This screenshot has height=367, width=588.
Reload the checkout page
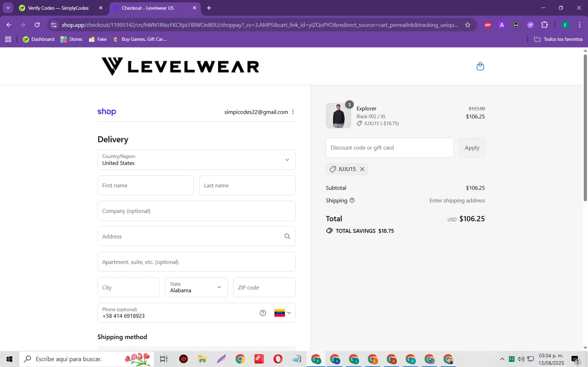point(37,25)
